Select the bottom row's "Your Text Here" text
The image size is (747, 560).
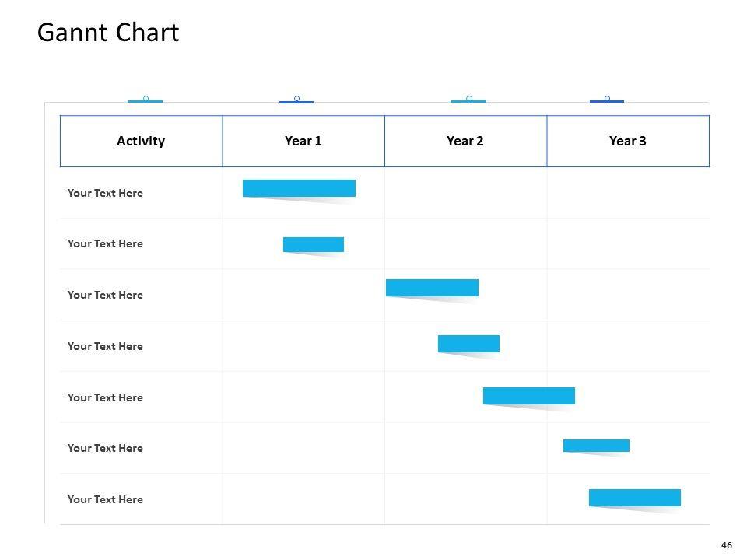(x=105, y=499)
